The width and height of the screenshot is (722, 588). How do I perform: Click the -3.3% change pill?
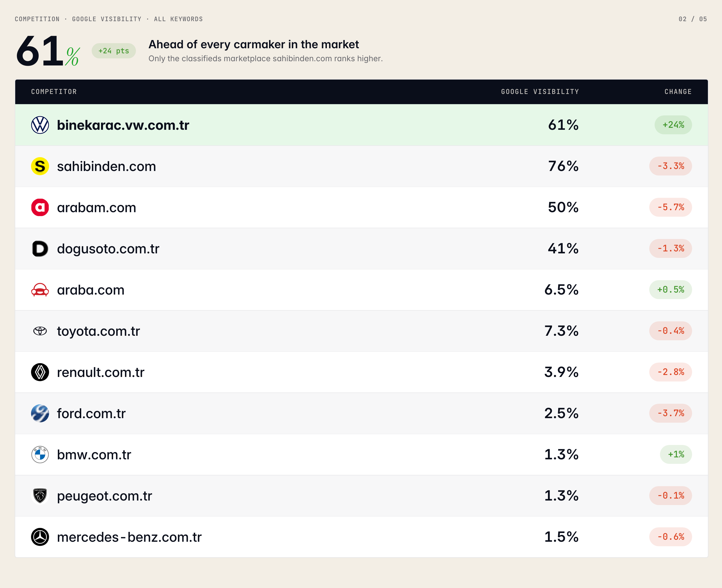click(671, 166)
